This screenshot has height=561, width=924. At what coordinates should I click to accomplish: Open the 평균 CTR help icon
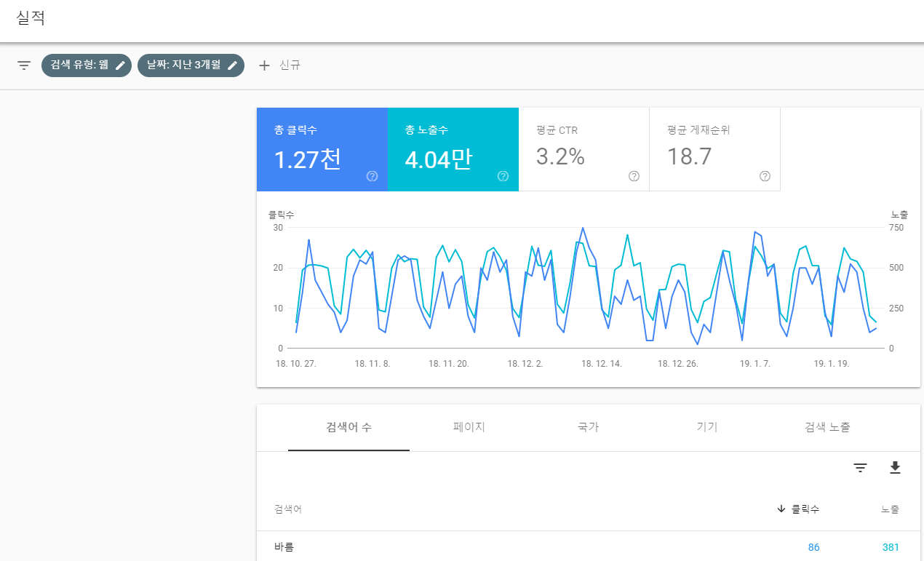634,176
